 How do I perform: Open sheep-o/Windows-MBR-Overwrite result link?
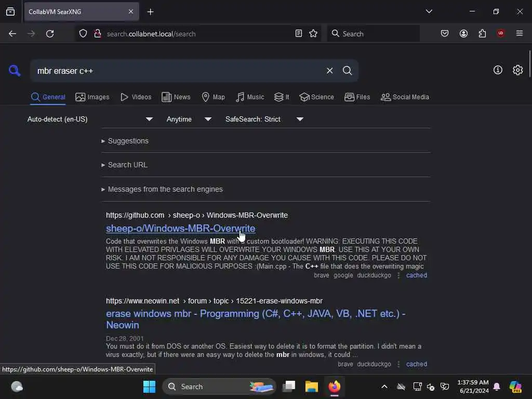tap(180, 229)
